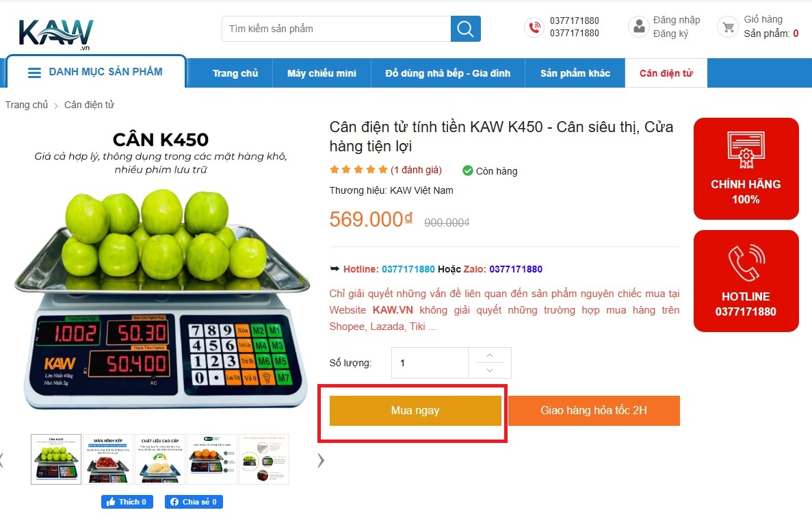
Task: Click the search magnifier button
Action: (x=465, y=29)
